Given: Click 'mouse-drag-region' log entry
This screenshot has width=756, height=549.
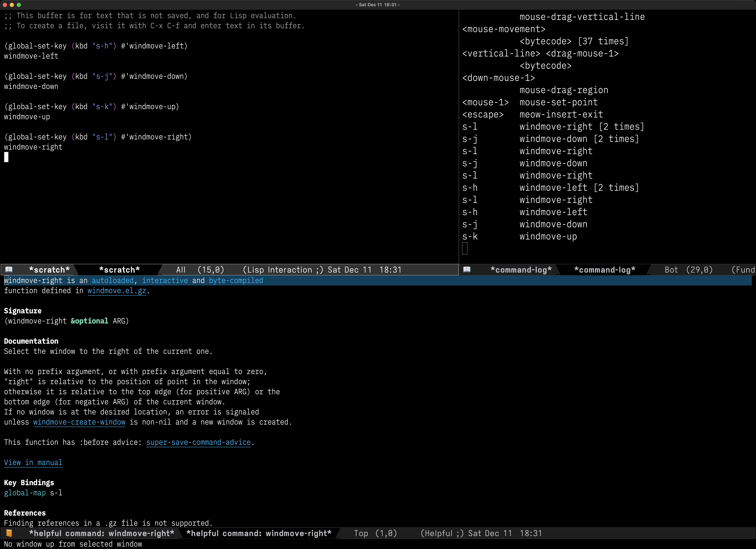Looking at the screenshot, I should [x=564, y=90].
